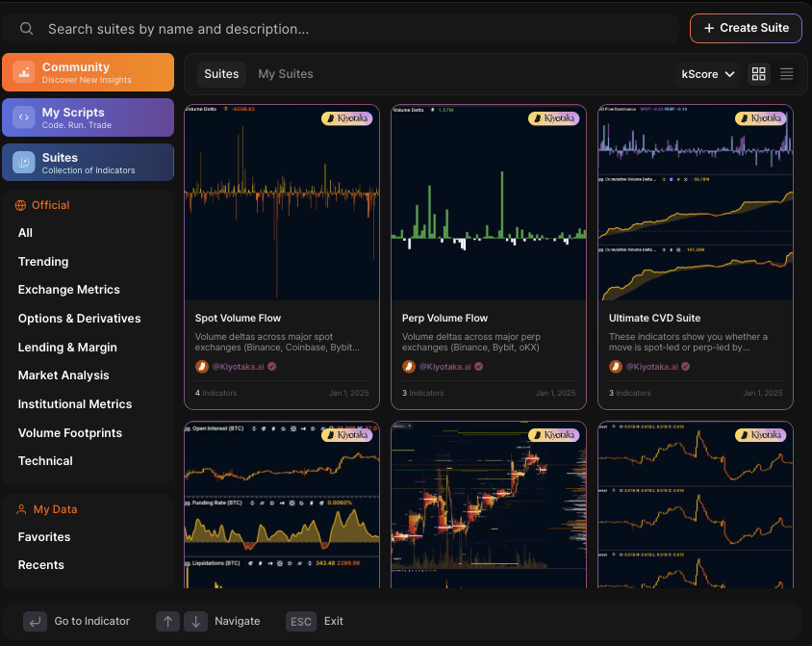Open the kScore sort dropdown
812x646 pixels.
click(x=707, y=73)
